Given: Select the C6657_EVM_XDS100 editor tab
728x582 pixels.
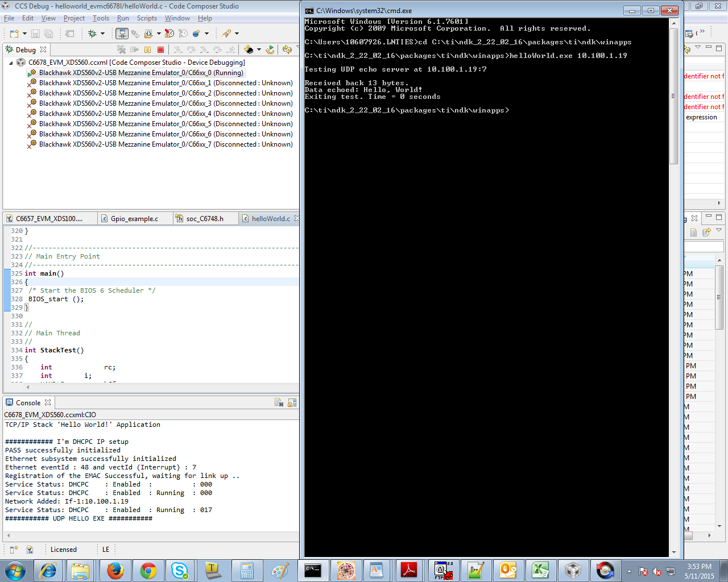Looking at the screenshot, I should pyautogui.click(x=49, y=219).
